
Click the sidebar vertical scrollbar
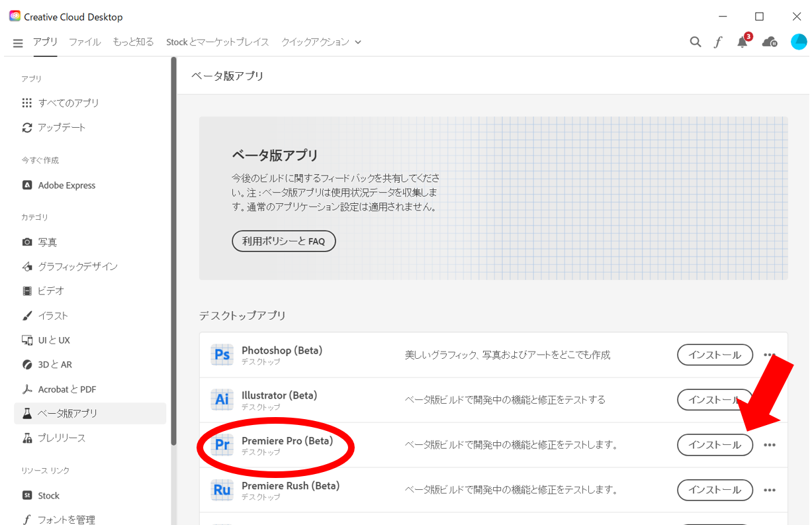[173, 252]
